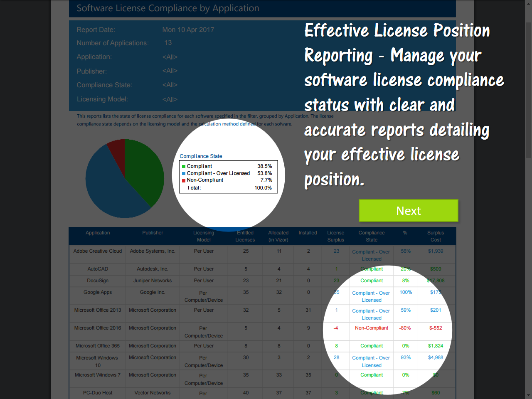
Task: Click the Non-Compliant state for Office 2016
Action: point(372,328)
